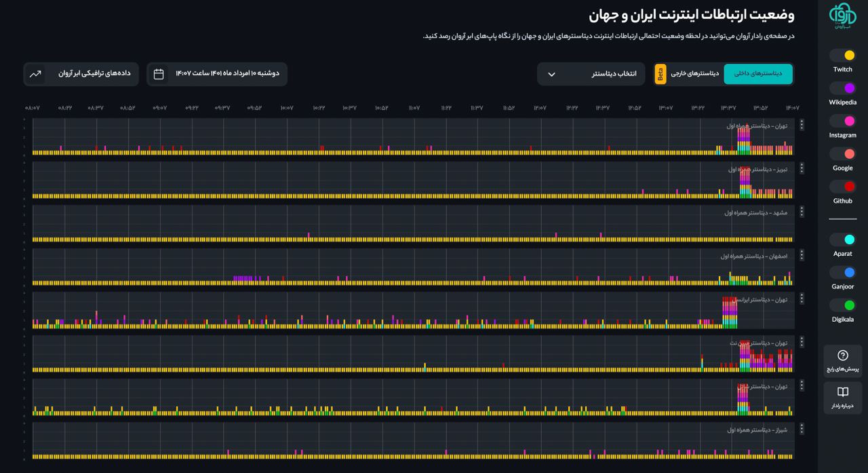Open three-dot menu for Mashhad datacenter chart
Image resolution: width=868 pixels, height=473 pixels.
click(x=802, y=212)
